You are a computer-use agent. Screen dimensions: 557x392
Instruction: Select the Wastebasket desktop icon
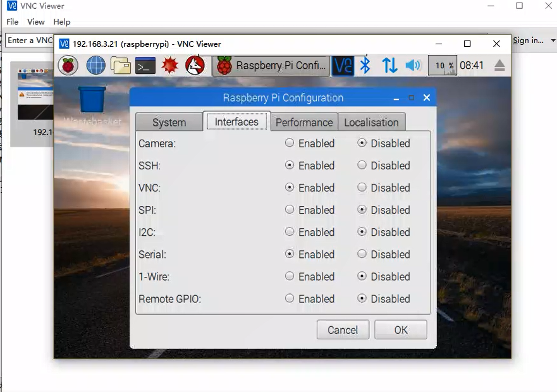[92, 106]
